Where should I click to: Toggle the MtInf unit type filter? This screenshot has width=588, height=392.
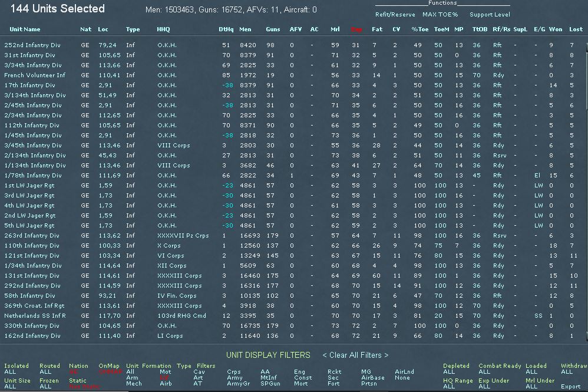tap(269, 378)
